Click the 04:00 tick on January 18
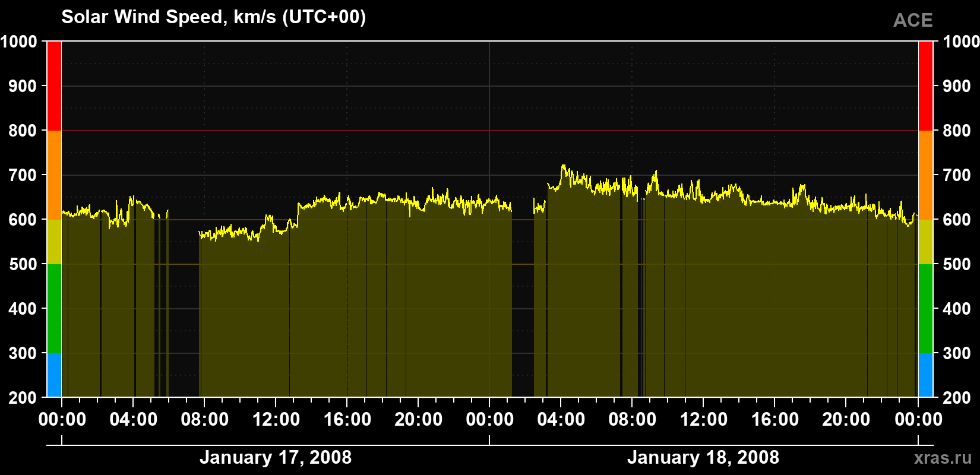The width and height of the screenshot is (980, 475). (x=561, y=419)
